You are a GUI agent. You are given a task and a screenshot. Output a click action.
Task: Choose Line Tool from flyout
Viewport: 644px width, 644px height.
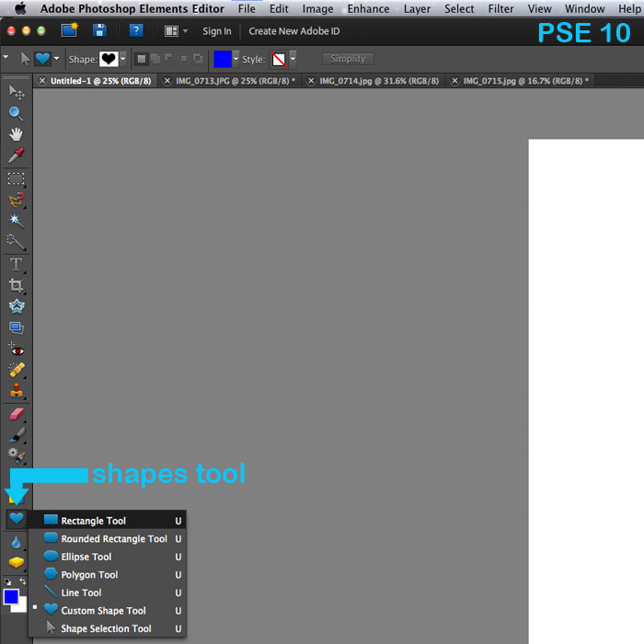point(108,592)
